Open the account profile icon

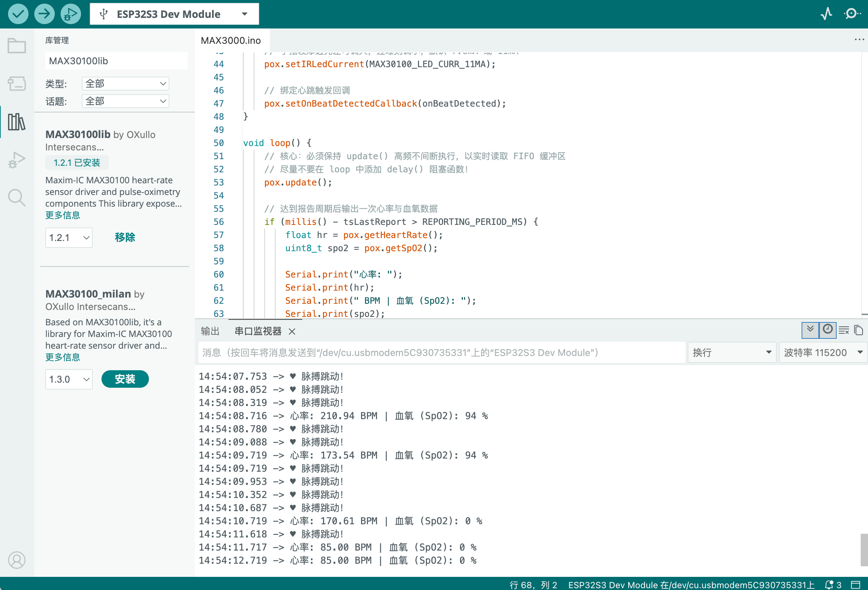tap(17, 560)
